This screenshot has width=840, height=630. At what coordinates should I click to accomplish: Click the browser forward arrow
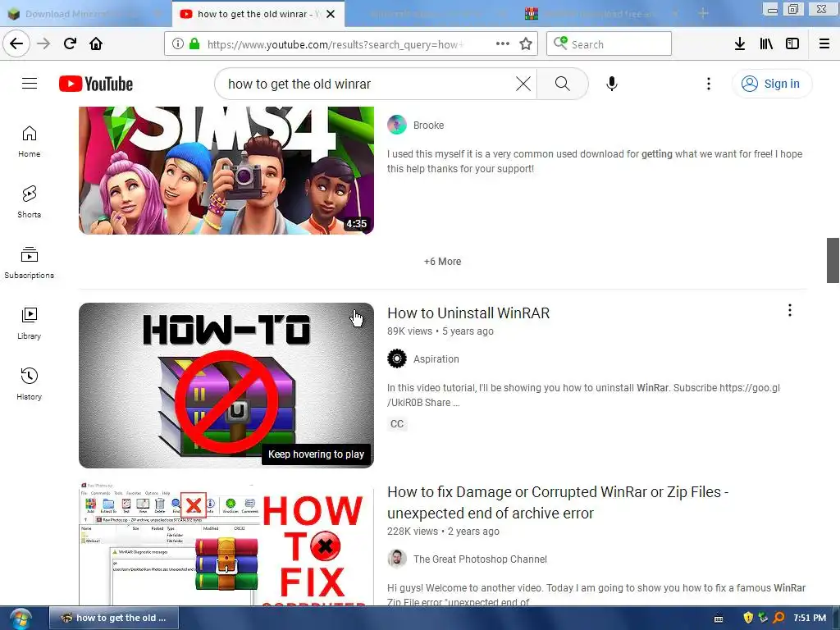(43, 43)
